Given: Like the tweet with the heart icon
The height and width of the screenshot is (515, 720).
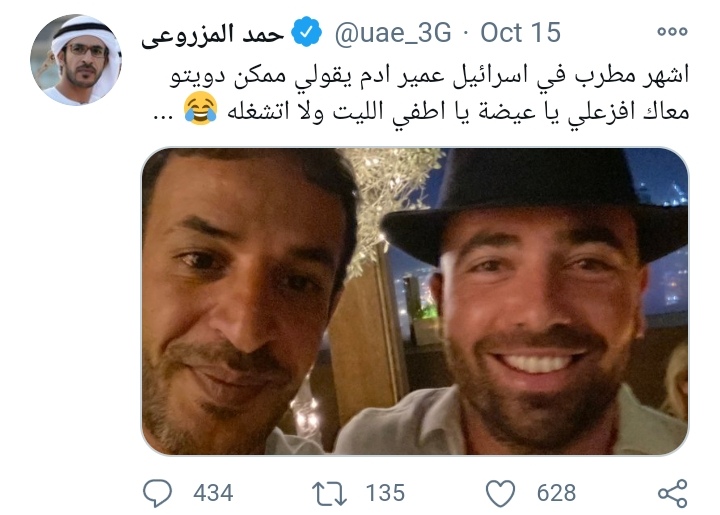Looking at the screenshot, I should (501, 493).
